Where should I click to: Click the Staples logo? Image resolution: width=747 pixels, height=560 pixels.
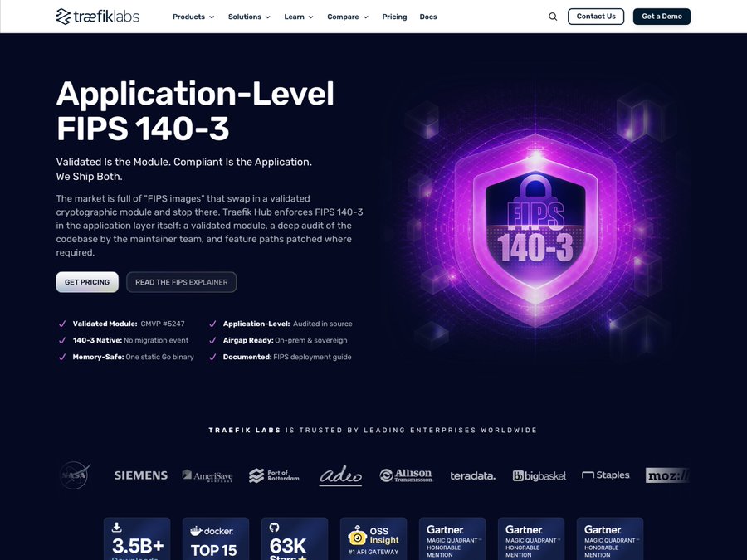point(606,475)
